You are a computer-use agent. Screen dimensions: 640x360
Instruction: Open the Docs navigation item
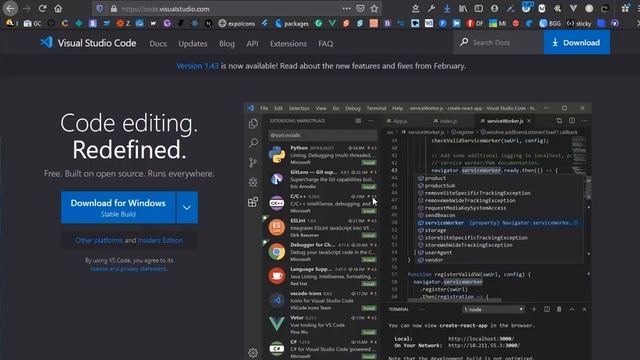[158, 44]
